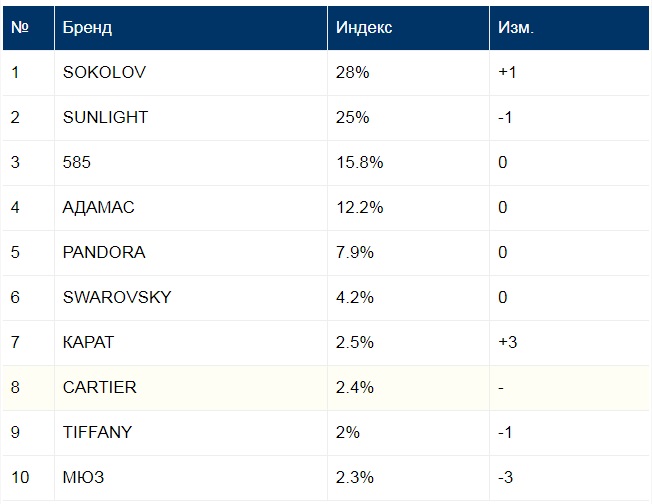Click the PANDORA brand cell
Screen dimensions: 652x504
[x=103, y=252]
